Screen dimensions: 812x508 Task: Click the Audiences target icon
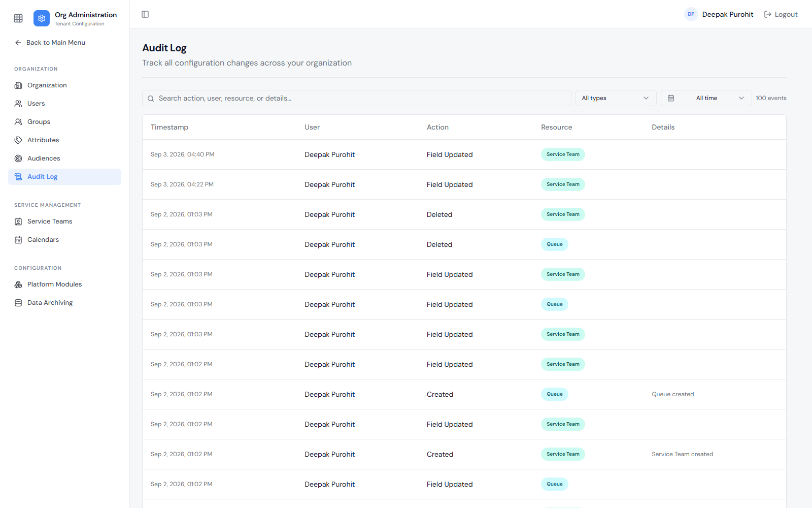pyautogui.click(x=18, y=158)
